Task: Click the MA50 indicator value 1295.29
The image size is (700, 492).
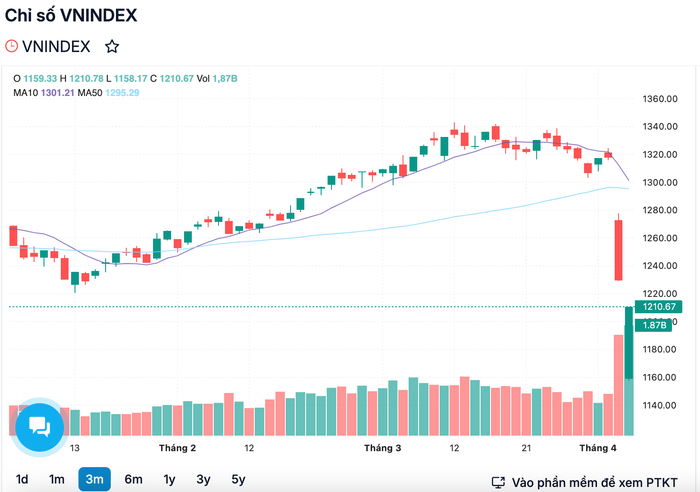Action: tap(122, 93)
